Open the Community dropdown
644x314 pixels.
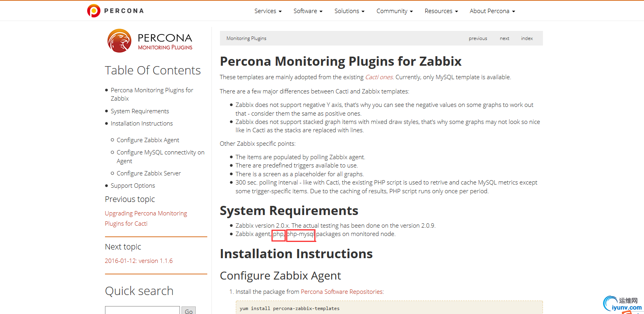[x=394, y=11]
